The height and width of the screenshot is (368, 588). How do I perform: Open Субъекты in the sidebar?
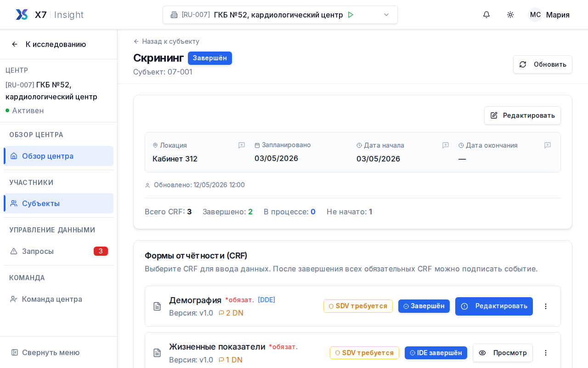pos(58,203)
